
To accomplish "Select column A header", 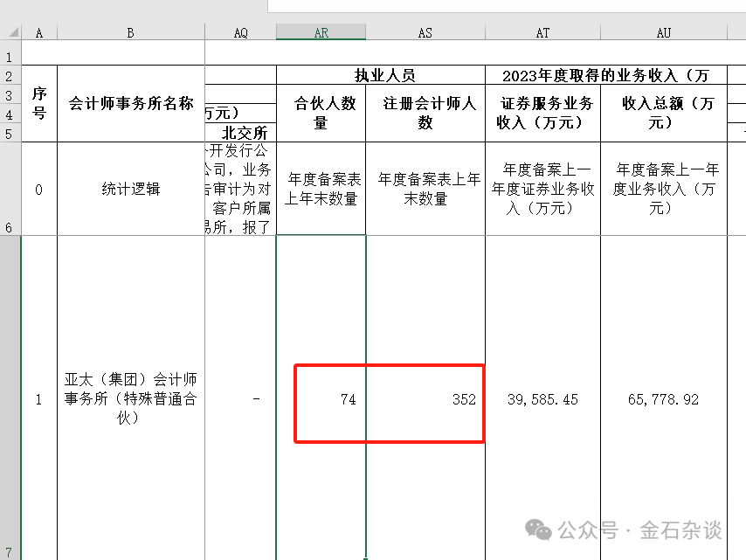I will (x=39, y=33).
